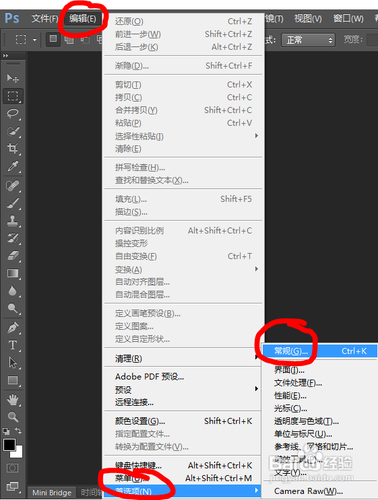Select the Eraser tool
Viewport: 378px width, 500px height.
[13, 256]
